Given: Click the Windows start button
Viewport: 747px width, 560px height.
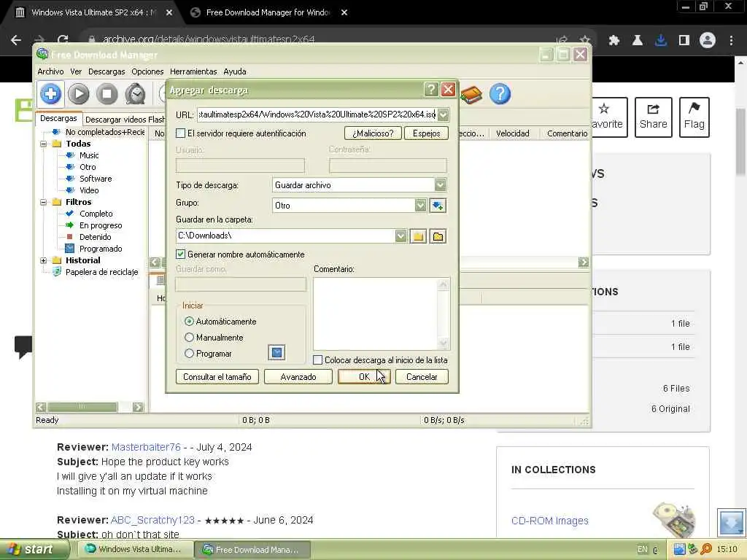Looking at the screenshot, I should coord(34,549).
